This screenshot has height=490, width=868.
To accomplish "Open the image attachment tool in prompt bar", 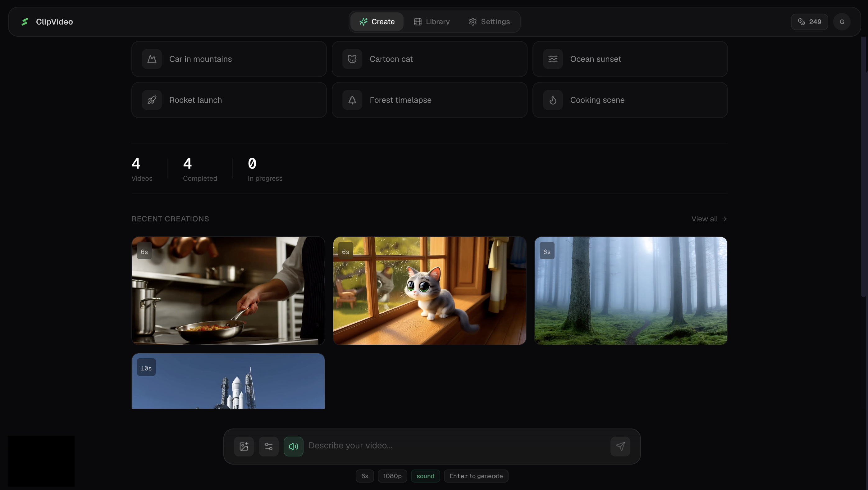I will tap(244, 446).
